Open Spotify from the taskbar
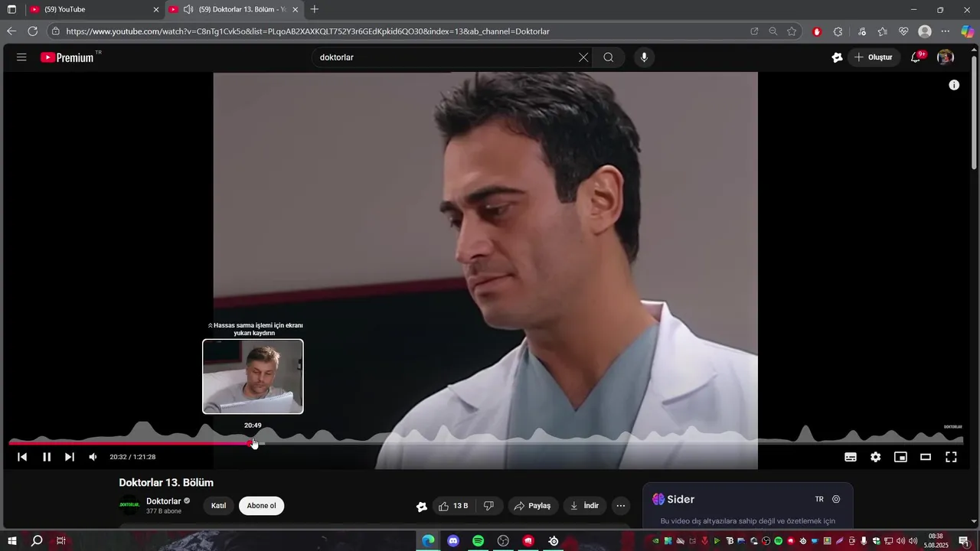 (x=479, y=541)
